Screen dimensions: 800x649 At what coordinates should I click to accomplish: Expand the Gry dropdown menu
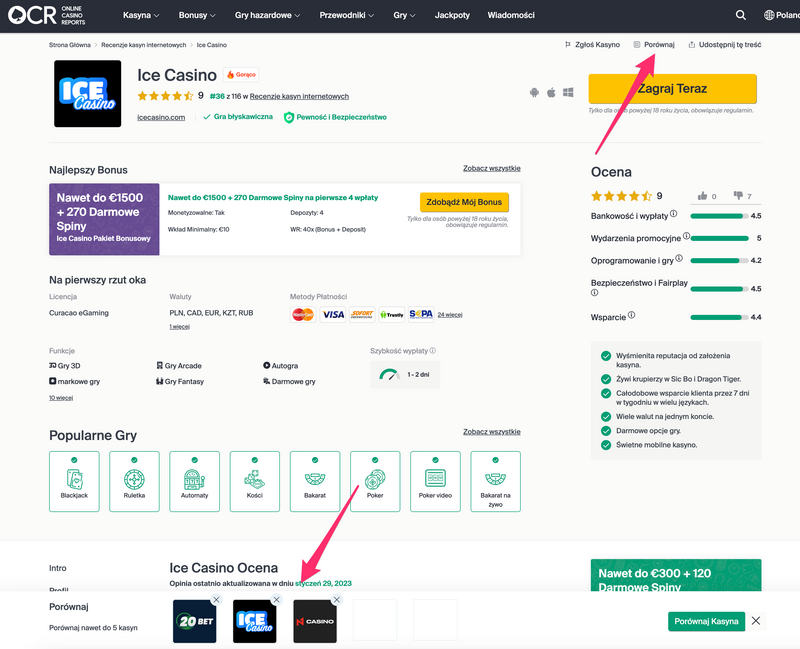click(404, 15)
